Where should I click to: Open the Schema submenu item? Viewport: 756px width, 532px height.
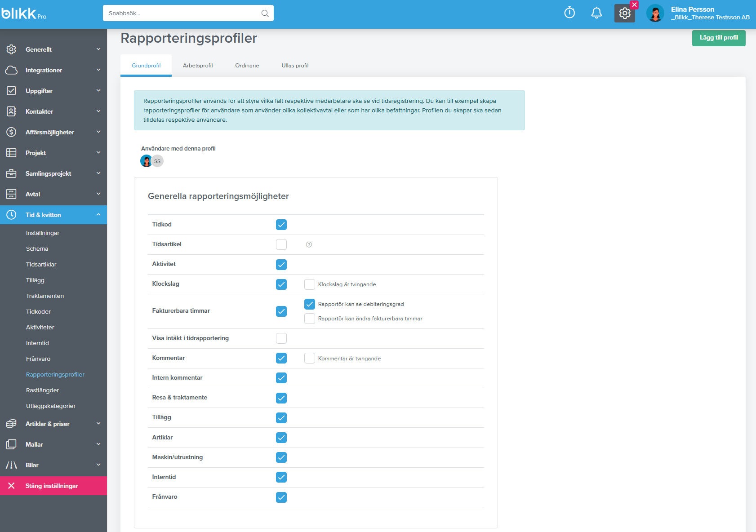click(x=37, y=249)
